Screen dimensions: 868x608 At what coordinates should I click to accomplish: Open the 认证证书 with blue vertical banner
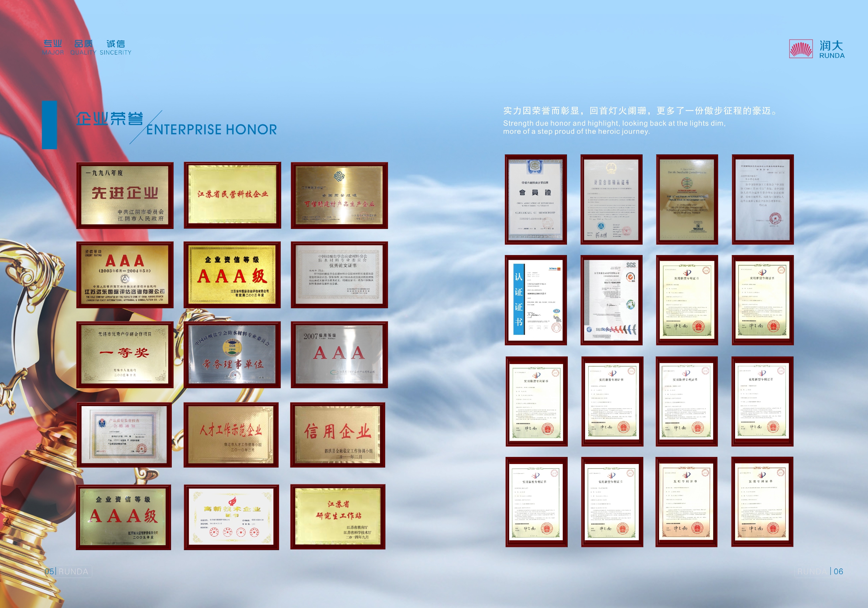tap(536, 300)
